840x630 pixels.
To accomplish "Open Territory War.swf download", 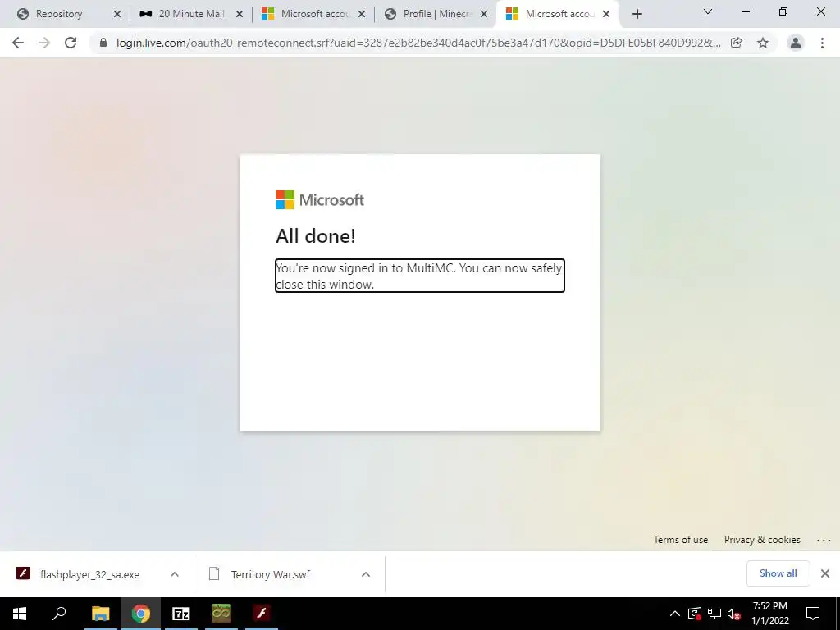I will coord(270,574).
